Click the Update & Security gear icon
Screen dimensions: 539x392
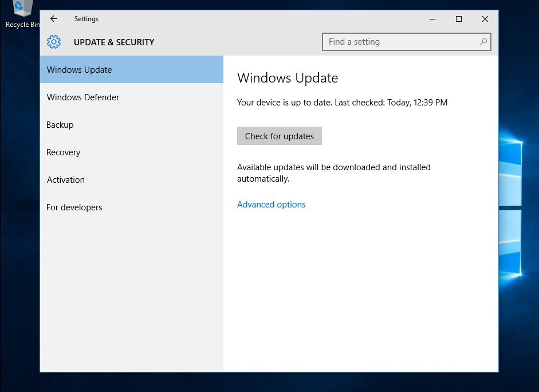(x=54, y=42)
